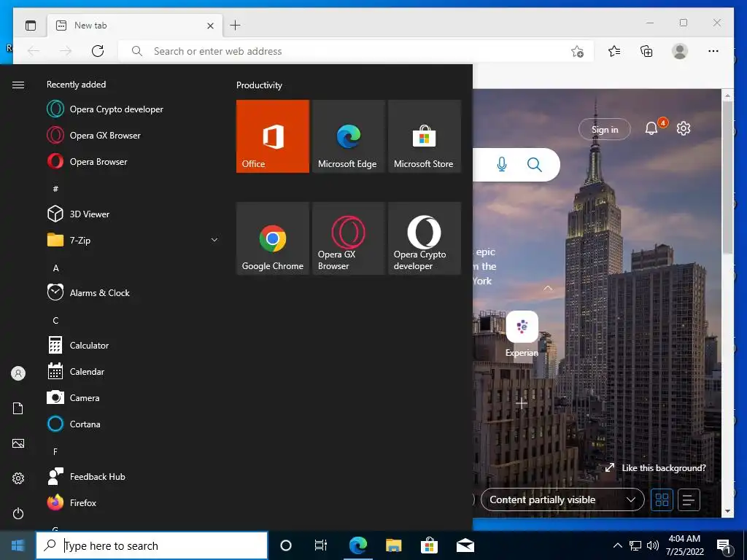Click the Power button in Start sidebar
Screen dimensions: 747x560
(x=18, y=513)
